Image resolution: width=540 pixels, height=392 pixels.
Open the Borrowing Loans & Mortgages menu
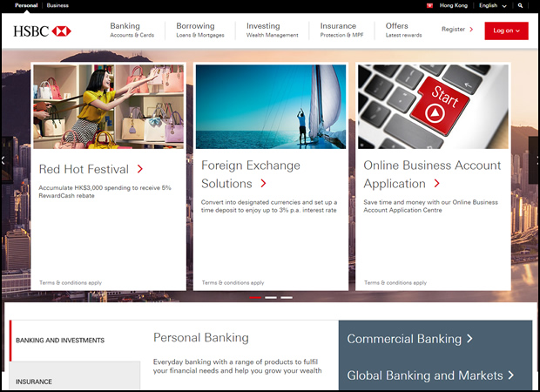[x=200, y=30]
